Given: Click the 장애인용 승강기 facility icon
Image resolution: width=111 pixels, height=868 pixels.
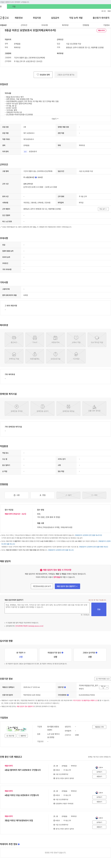Looking at the screenshot, I should 42,408.
